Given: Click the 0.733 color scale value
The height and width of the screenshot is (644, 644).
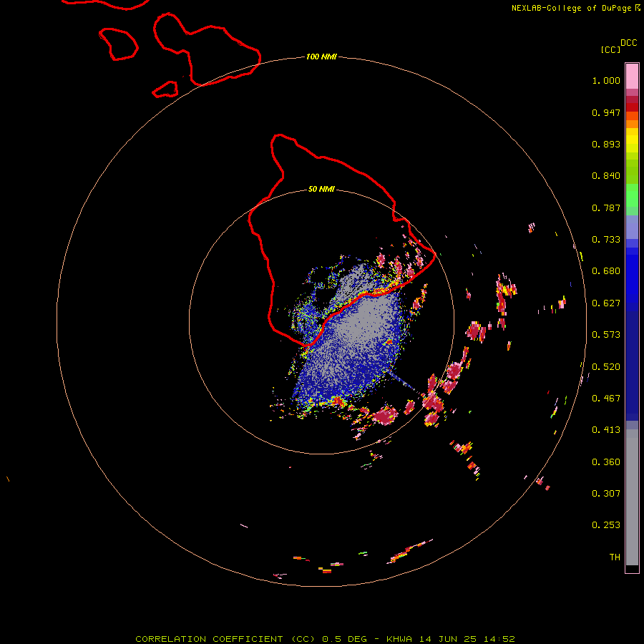Looking at the screenshot, I should (606, 240).
